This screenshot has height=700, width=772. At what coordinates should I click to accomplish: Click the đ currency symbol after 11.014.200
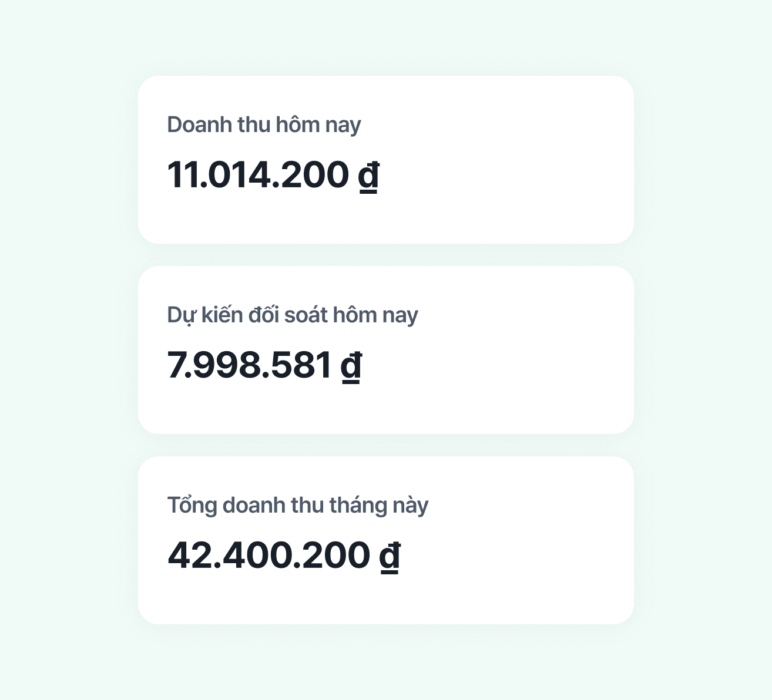point(368,175)
